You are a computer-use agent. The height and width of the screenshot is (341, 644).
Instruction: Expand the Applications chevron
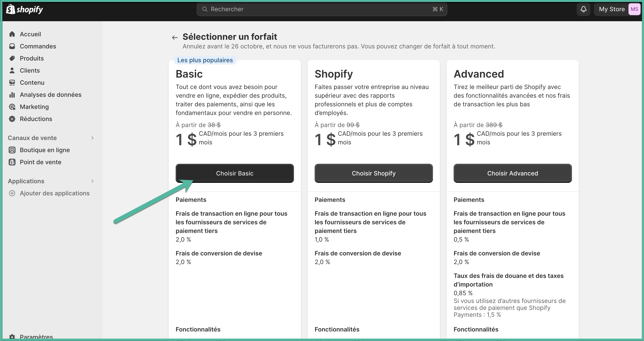pyautogui.click(x=93, y=181)
